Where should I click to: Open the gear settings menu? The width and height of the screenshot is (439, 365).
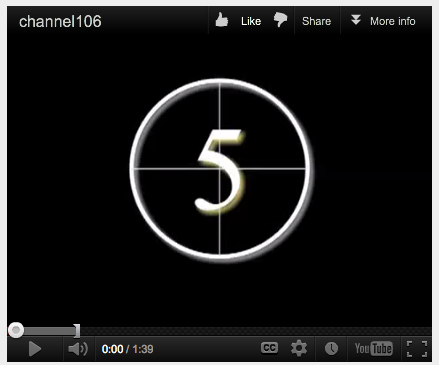[x=299, y=348]
